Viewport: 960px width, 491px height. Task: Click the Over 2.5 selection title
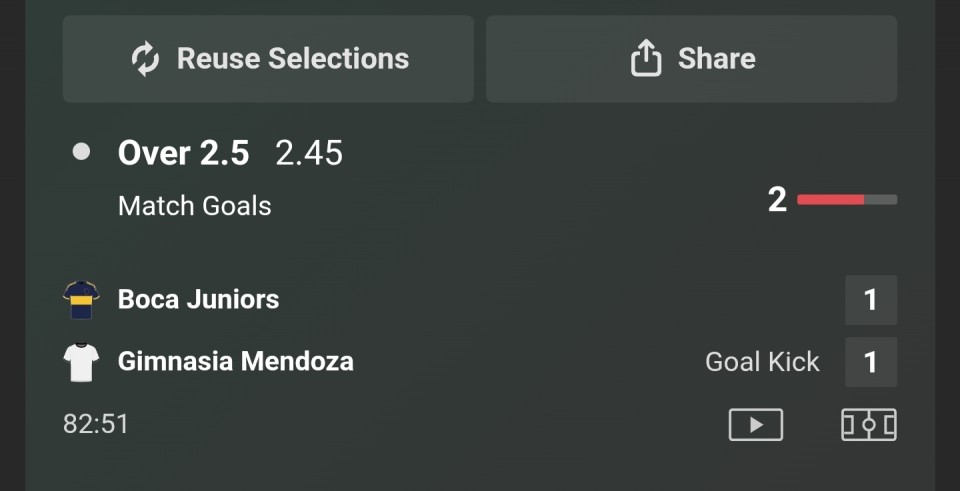point(183,153)
